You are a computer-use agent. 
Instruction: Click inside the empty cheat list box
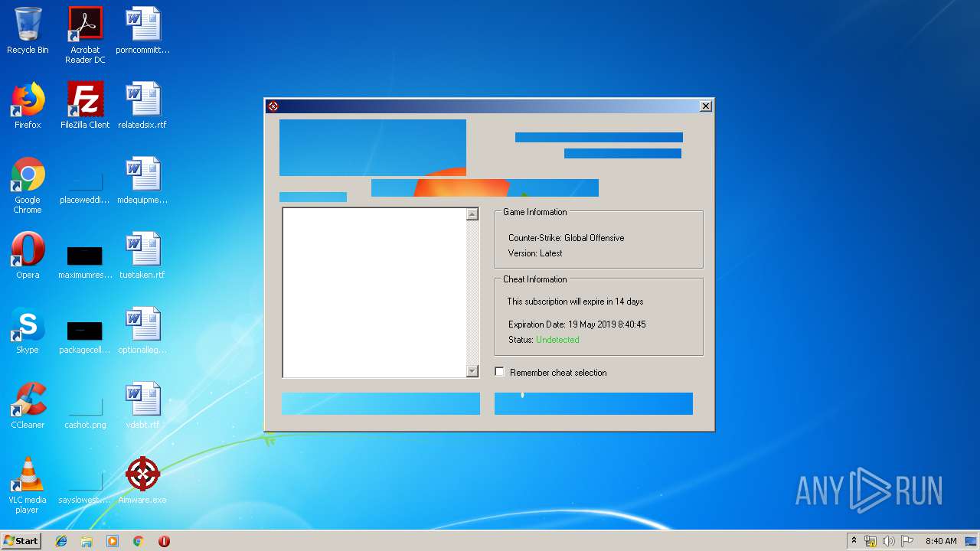(374, 292)
